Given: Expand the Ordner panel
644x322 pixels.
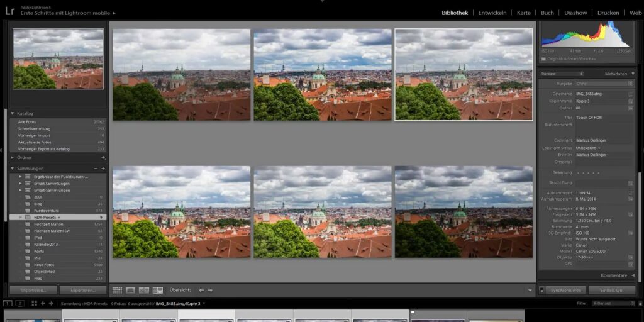Looking at the screenshot, I should coord(13,158).
